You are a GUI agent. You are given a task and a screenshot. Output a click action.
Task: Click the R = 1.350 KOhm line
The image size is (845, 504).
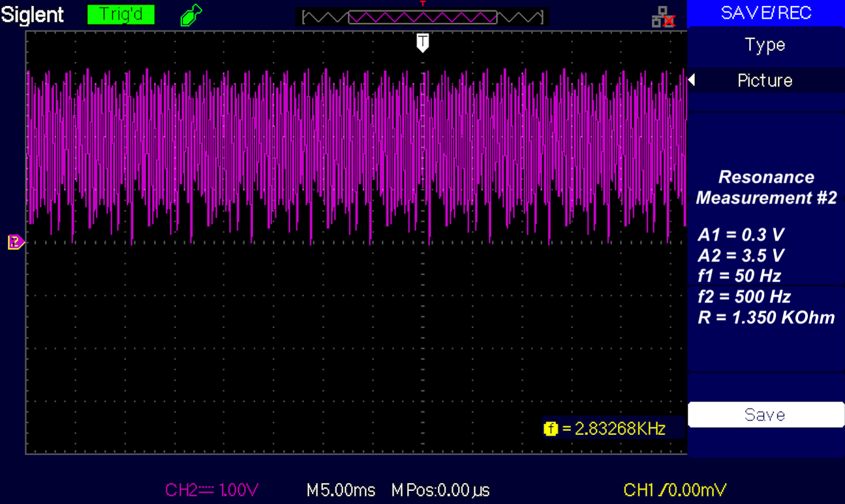point(766,318)
